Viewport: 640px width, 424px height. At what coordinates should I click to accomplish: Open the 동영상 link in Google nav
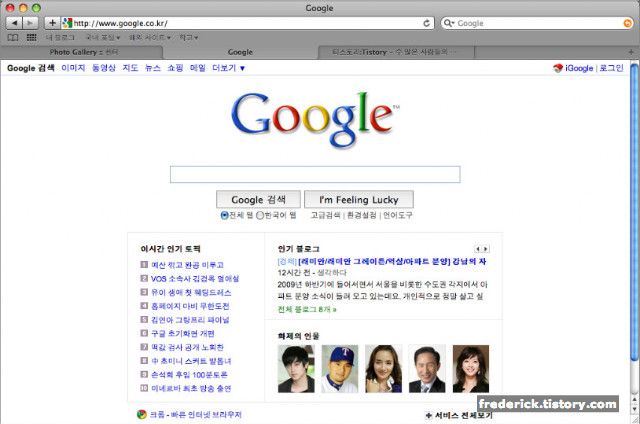coord(104,68)
